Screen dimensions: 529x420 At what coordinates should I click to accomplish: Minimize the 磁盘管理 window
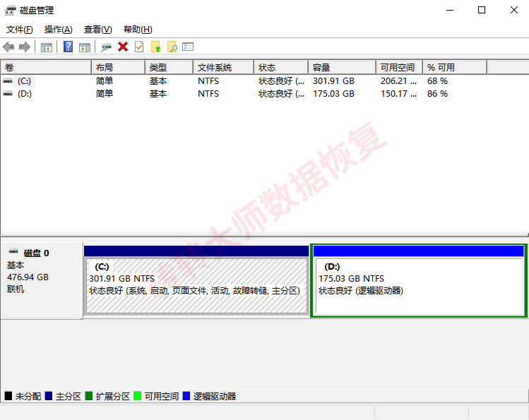point(450,10)
